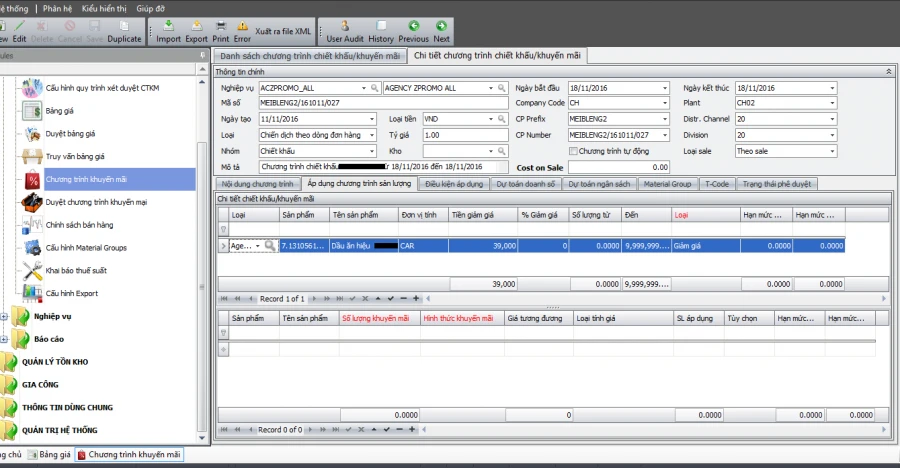Viewport: 900px width, 468px height.
Task: Click the Mã số input field
Action: pos(383,103)
